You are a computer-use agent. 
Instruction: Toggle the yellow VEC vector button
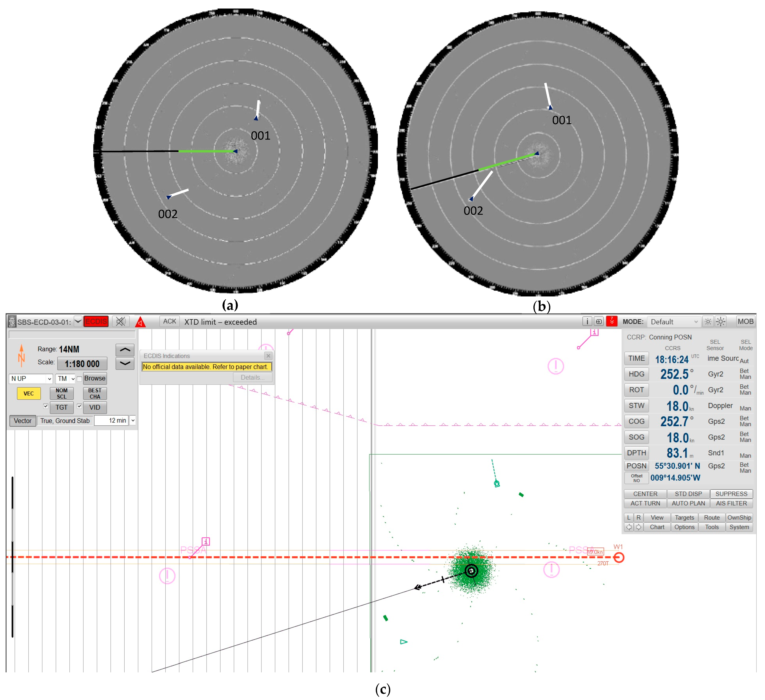29,393
